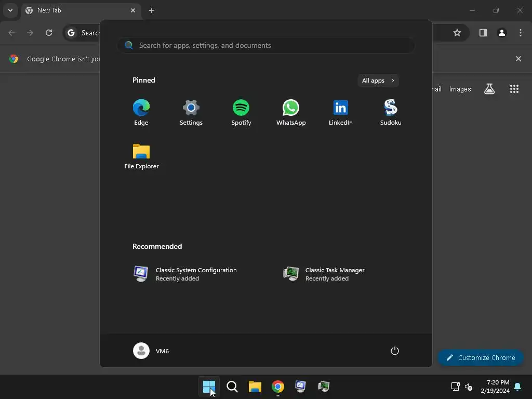Click the network icon in system tray
The image size is (532, 399).
coord(455,387)
